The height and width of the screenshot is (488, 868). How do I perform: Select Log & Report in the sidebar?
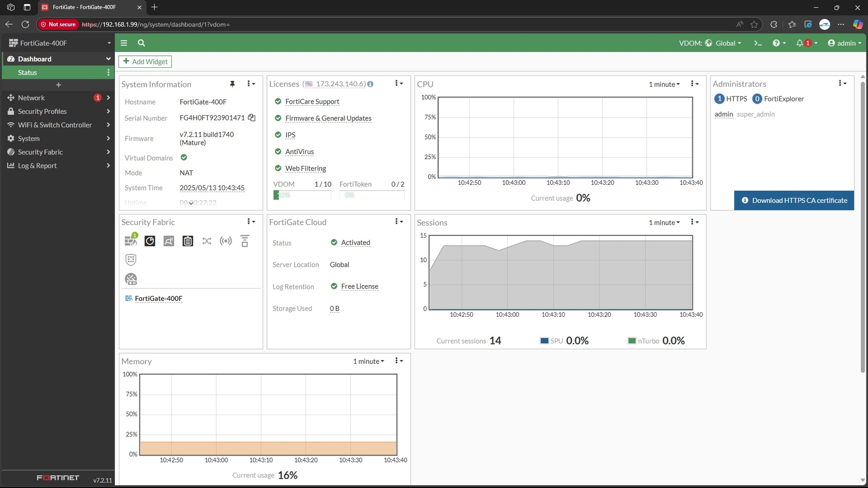click(37, 166)
